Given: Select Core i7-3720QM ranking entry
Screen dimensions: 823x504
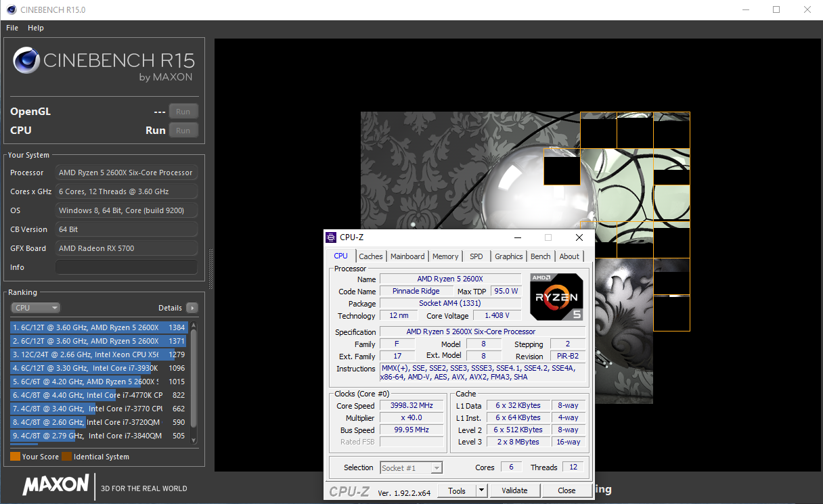Looking at the screenshot, I should point(98,422).
